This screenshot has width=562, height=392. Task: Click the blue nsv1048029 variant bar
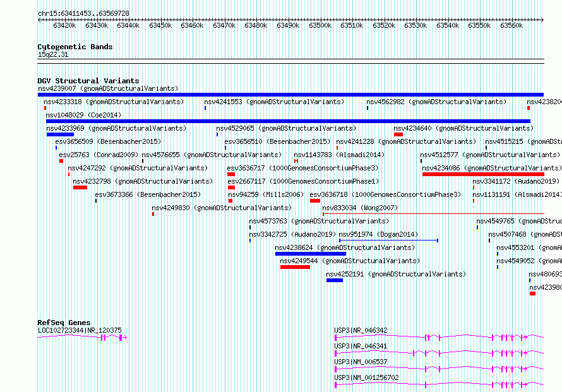[288, 121]
